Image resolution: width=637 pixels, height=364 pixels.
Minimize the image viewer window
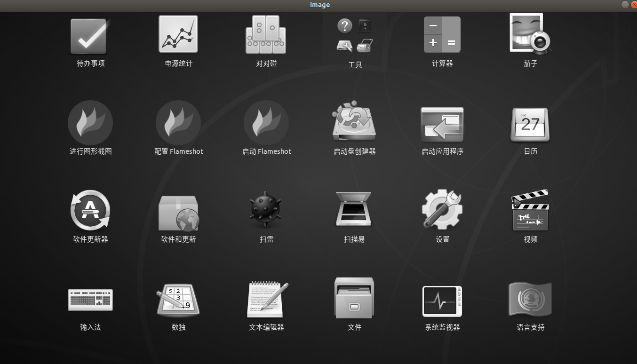(625, 5)
